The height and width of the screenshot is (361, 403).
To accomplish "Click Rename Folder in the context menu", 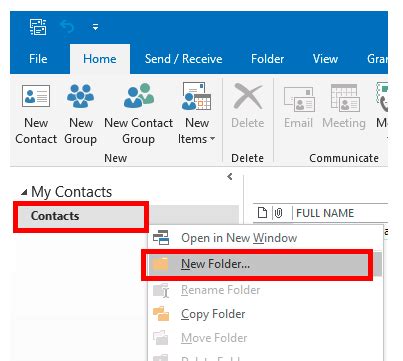I will [x=265, y=290].
